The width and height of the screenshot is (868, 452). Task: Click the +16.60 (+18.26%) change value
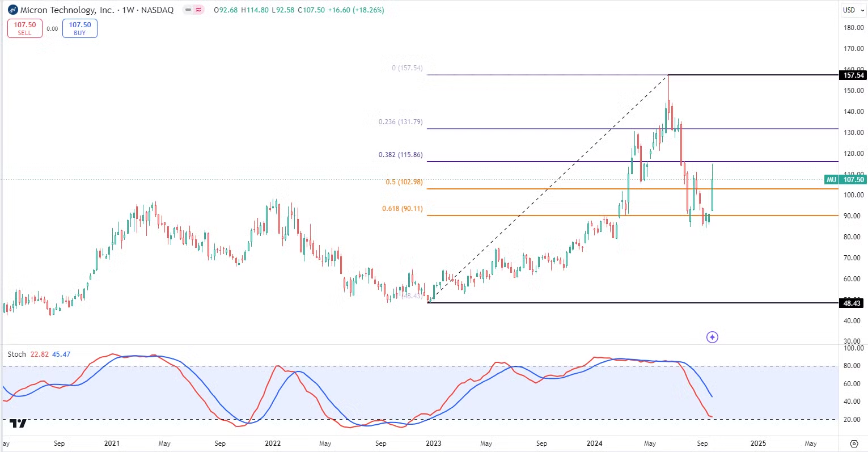pyautogui.click(x=355, y=10)
